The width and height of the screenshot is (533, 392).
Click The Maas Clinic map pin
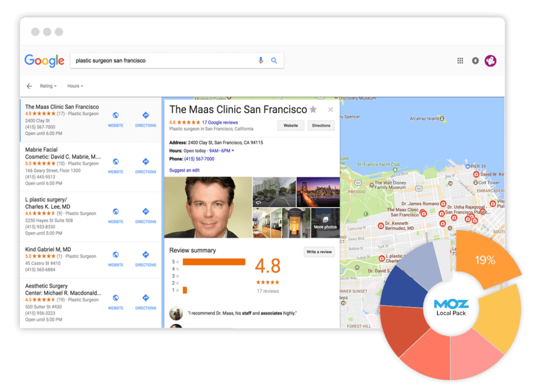coord(423,213)
